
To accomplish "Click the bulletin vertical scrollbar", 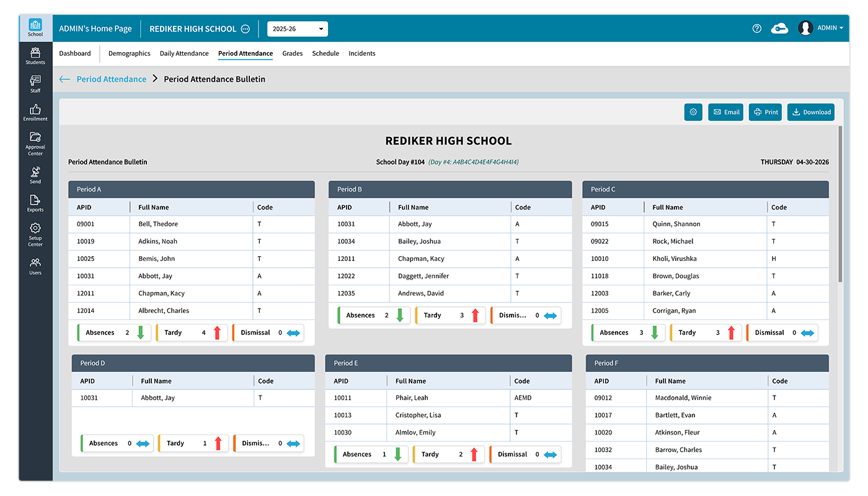I will (x=840, y=205).
